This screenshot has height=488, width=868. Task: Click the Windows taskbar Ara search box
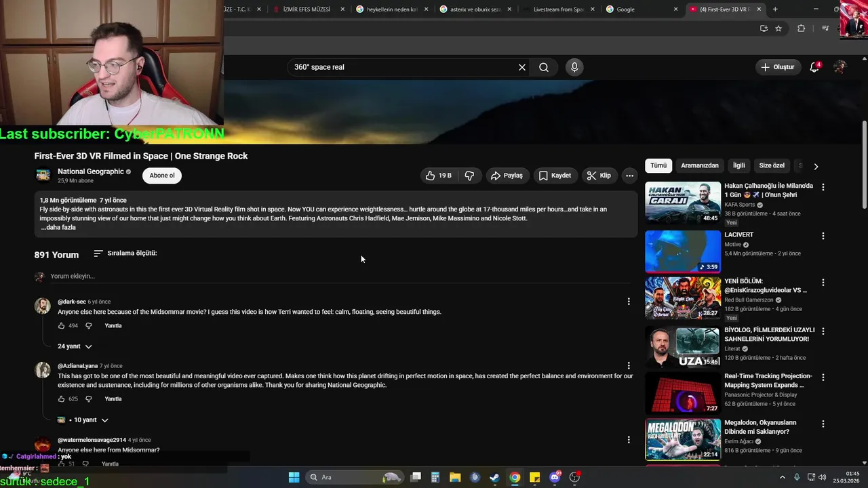[x=355, y=477]
